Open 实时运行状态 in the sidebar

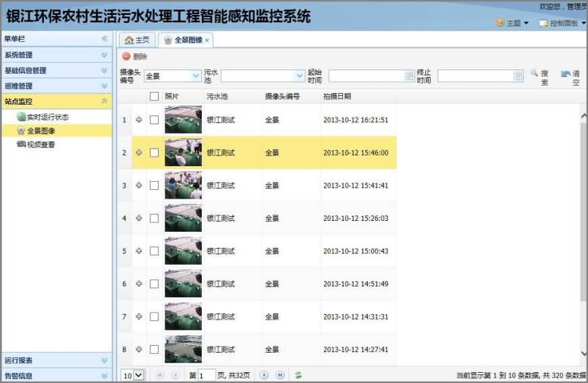[47, 117]
